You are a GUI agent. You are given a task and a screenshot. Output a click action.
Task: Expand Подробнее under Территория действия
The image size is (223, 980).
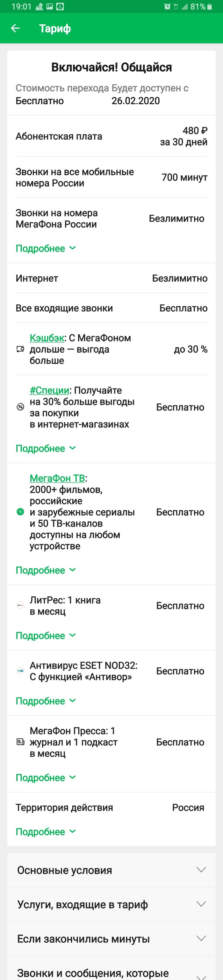tap(46, 832)
